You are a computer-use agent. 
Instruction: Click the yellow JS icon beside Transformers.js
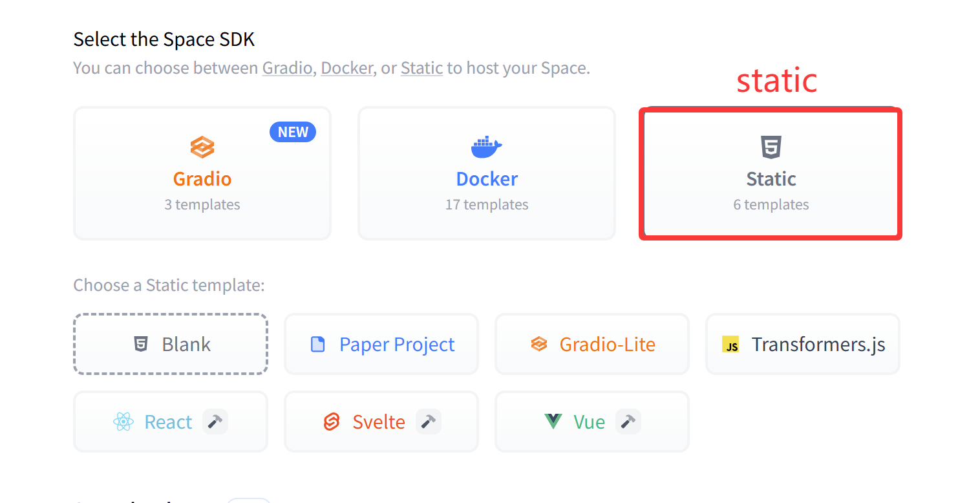[x=730, y=345]
